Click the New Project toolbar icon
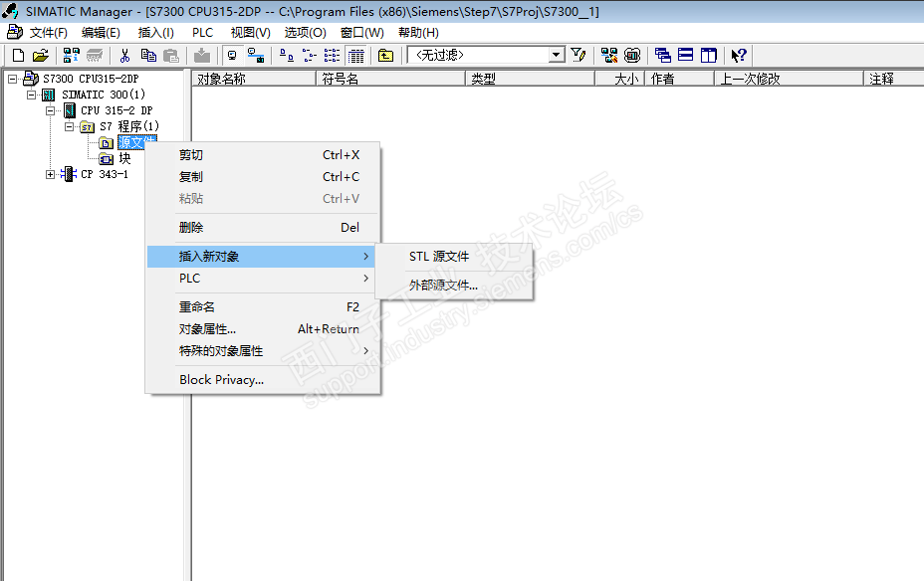Image resolution: width=924 pixels, height=581 pixels. point(18,56)
